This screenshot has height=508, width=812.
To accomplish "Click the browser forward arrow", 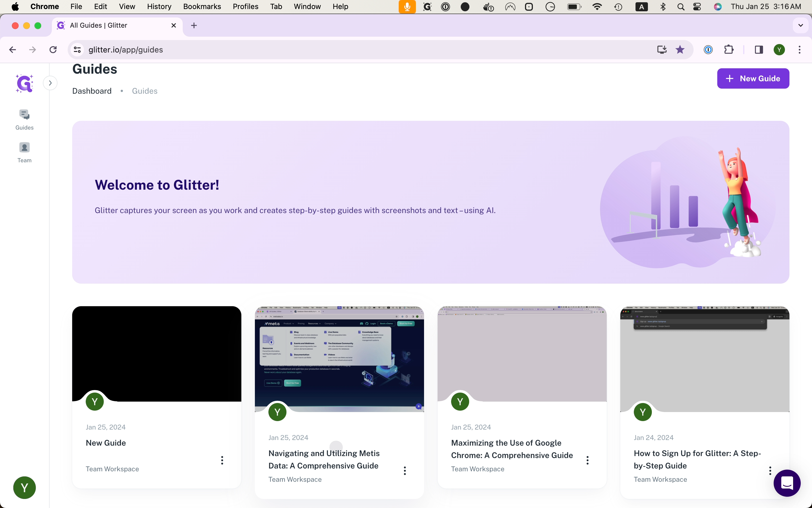I will point(32,50).
